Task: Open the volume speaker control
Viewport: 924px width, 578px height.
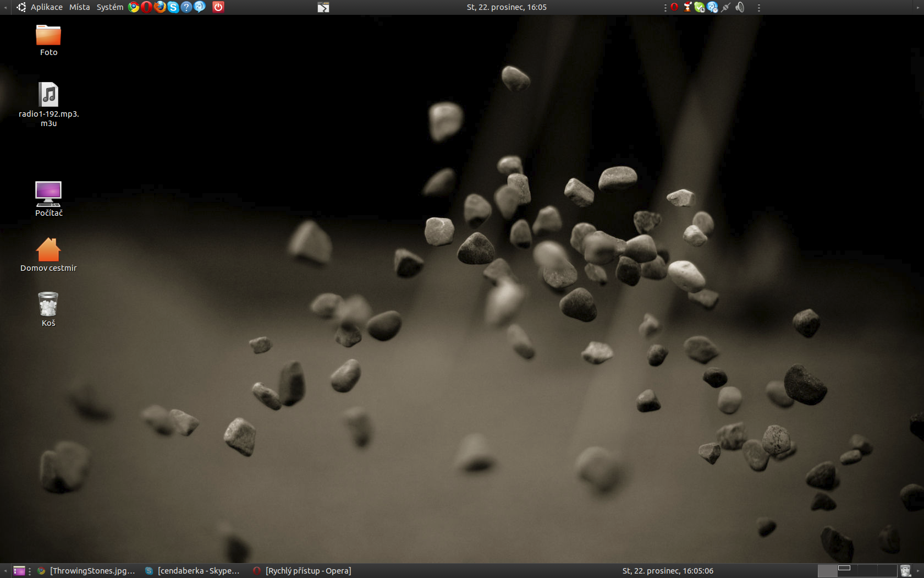Action: 740,7
